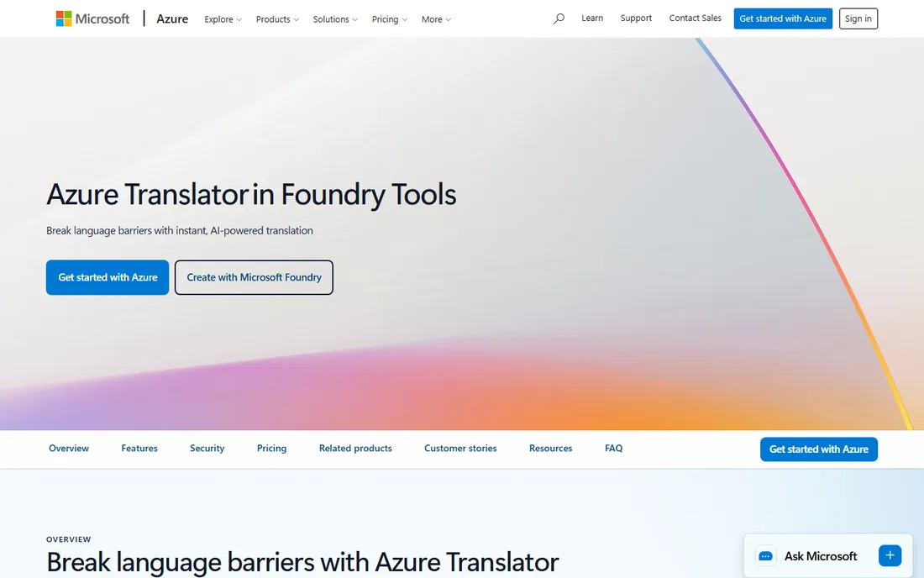Go to the Resources section tab

[x=550, y=449]
